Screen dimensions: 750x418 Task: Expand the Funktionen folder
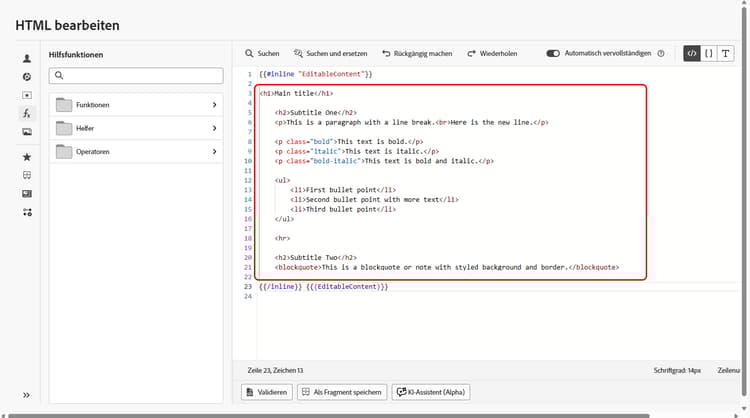[x=135, y=105]
